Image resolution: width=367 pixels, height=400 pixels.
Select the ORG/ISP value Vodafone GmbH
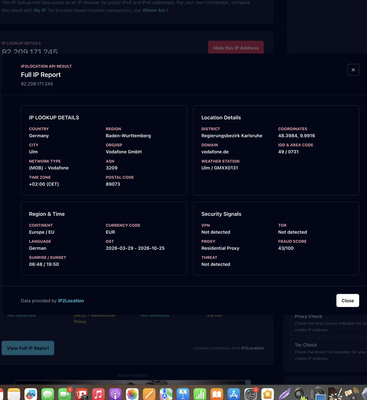[x=124, y=152]
